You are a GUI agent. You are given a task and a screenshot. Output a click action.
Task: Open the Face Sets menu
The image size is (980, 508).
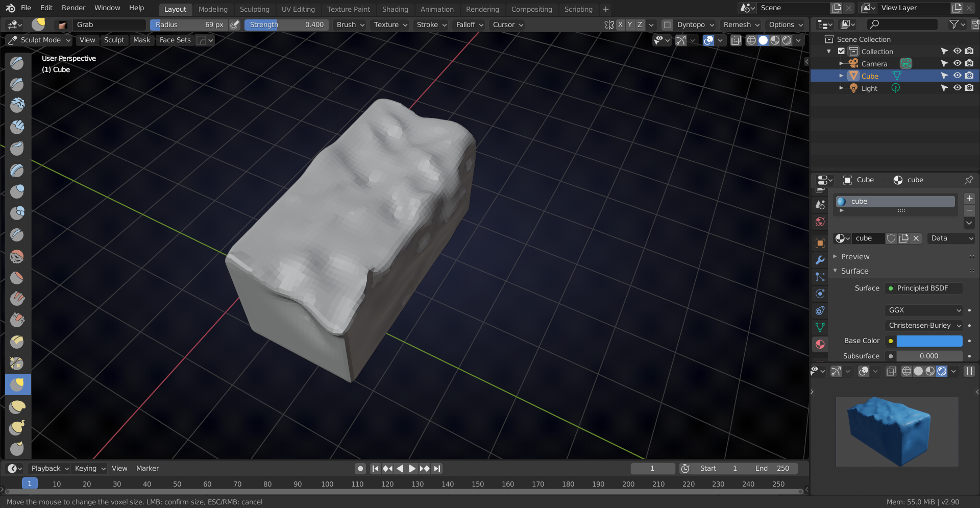point(175,40)
